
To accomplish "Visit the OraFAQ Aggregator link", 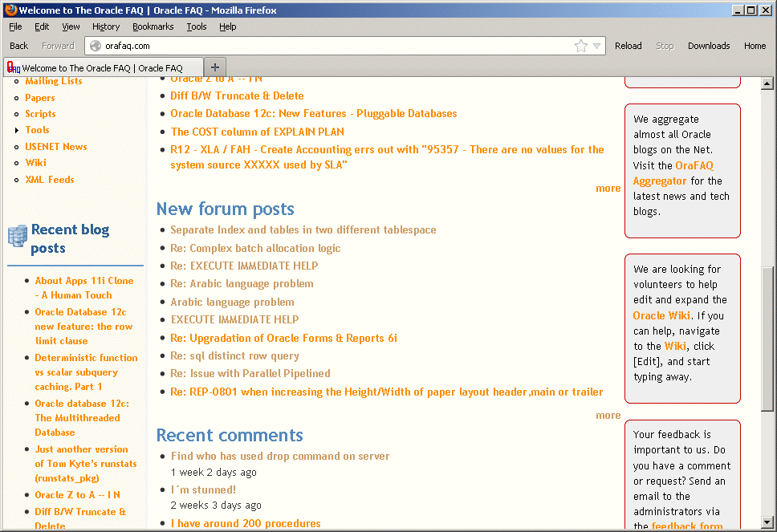I will click(x=673, y=173).
